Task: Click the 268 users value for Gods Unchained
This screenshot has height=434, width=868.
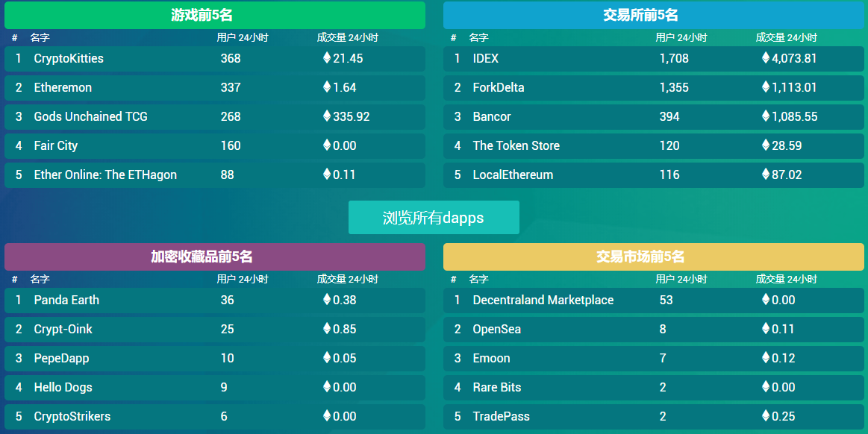Action: [x=231, y=116]
